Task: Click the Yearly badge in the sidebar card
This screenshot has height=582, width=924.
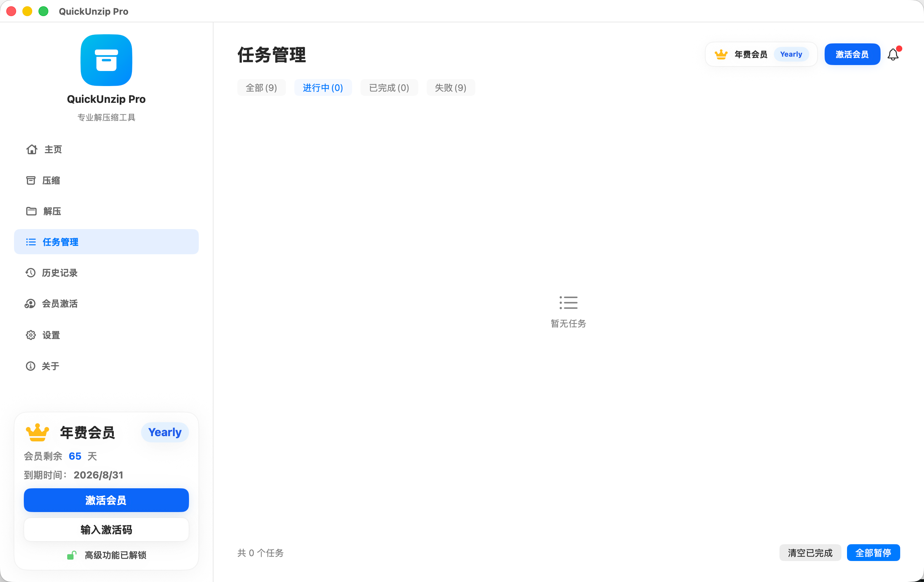Action: point(165,432)
